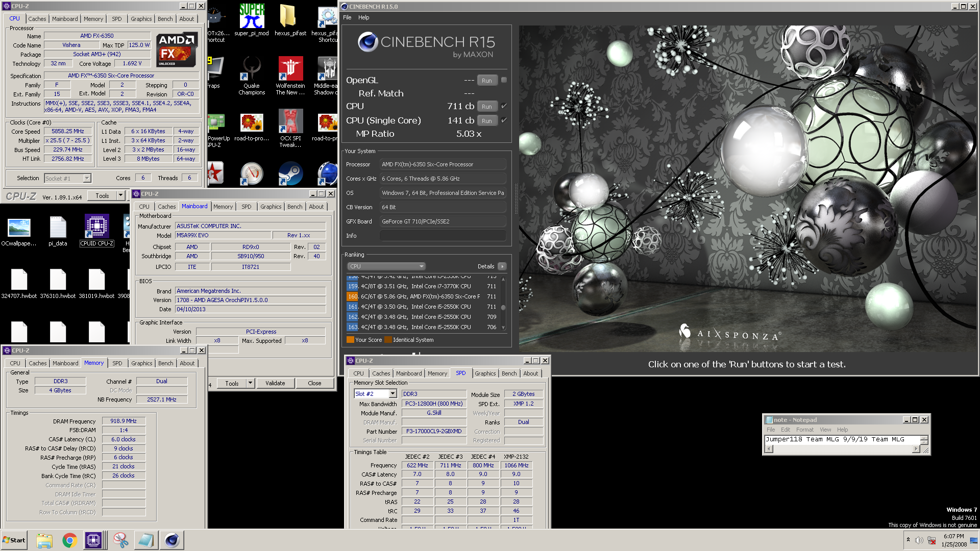This screenshot has width=980, height=551.
Task: Switch to Notepad taskbar button
Action: click(x=146, y=540)
